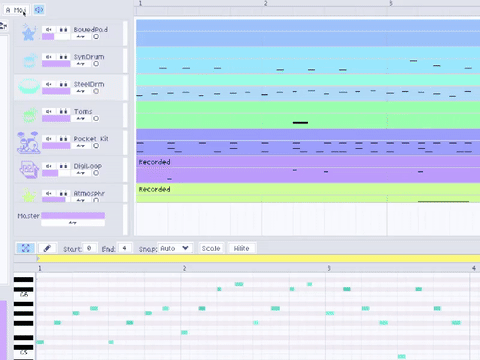This screenshot has width=480, height=360.
Task: Mute the SteelDrm track
Action: [49, 84]
